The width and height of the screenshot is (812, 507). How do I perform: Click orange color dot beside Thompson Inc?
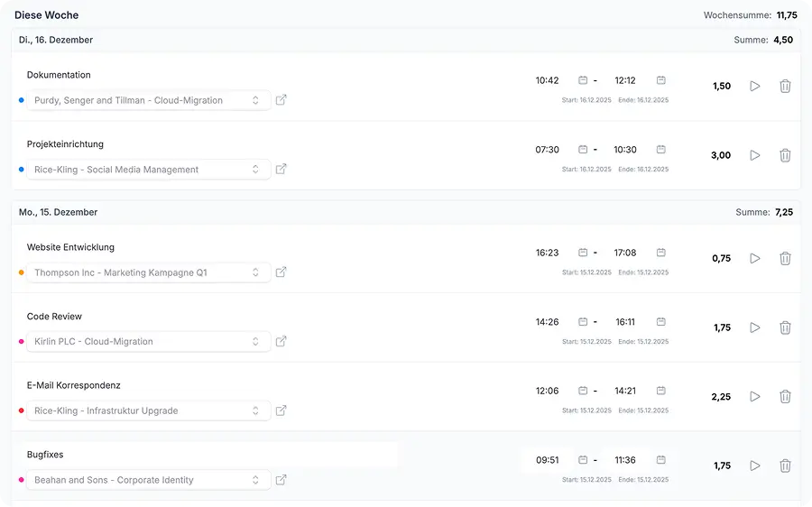pos(21,272)
